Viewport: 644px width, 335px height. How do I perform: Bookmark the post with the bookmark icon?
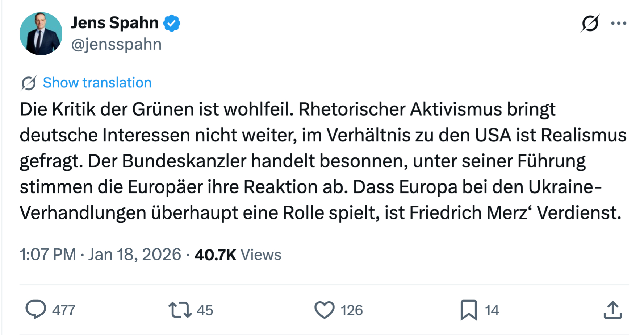[469, 310]
